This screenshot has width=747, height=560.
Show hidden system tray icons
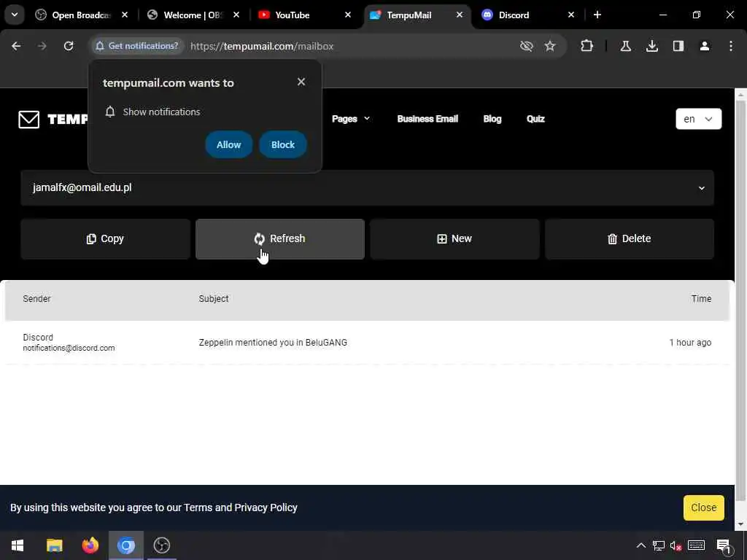[641, 545]
